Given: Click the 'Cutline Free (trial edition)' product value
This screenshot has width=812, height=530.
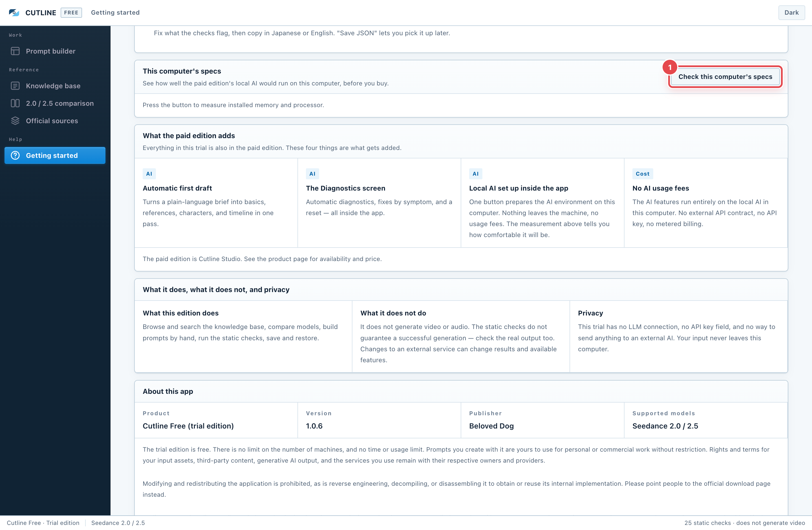Looking at the screenshot, I should (188, 426).
